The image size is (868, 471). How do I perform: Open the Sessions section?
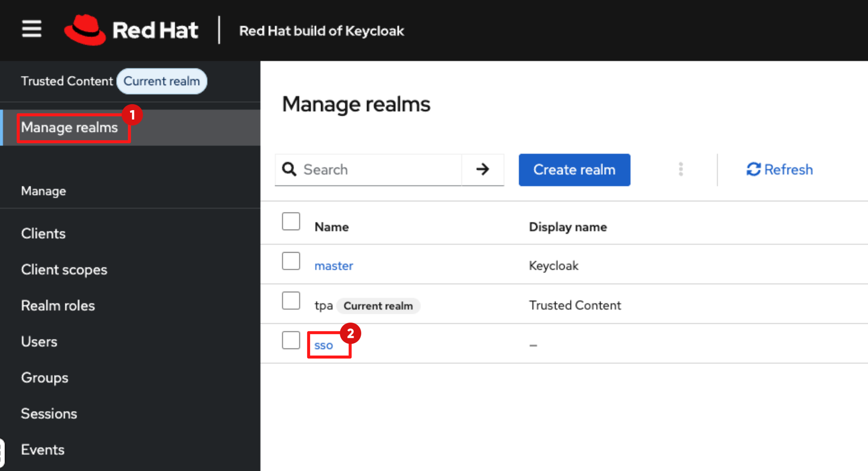49,413
